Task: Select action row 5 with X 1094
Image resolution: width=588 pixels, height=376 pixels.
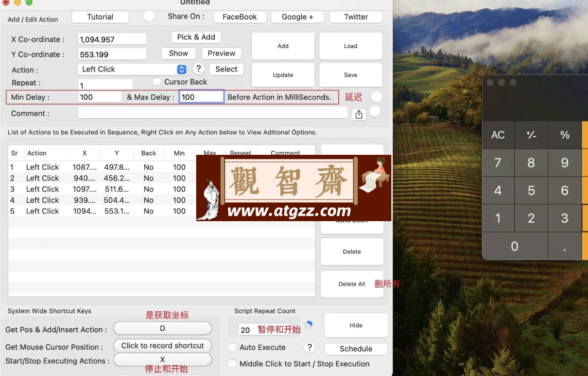Action: (162, 211)
